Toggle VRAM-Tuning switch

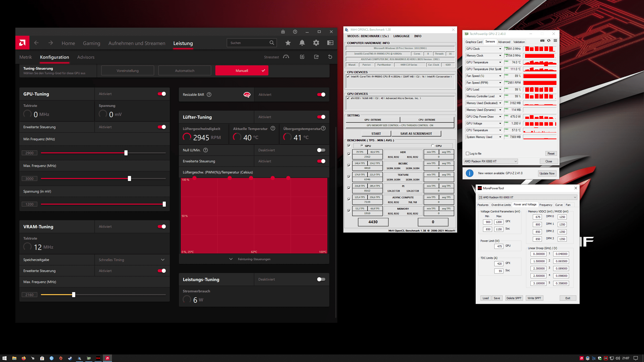coord(162,227)
